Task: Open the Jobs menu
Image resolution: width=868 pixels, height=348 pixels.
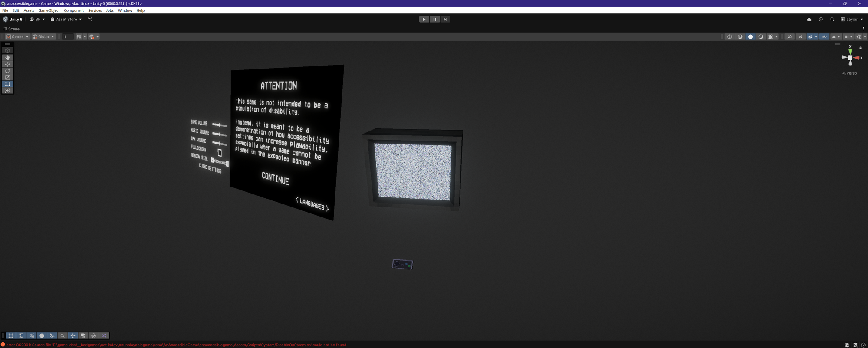Action: click(x=110, y=10)
